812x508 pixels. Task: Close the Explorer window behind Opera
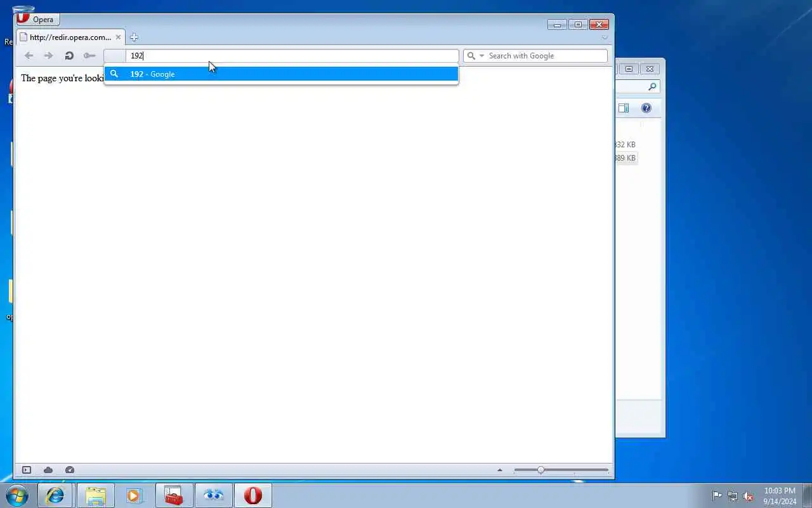(x=650, y=69)
